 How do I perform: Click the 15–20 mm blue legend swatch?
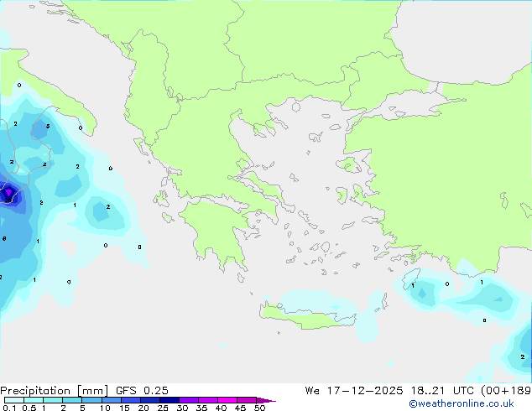tap(131, 400)
